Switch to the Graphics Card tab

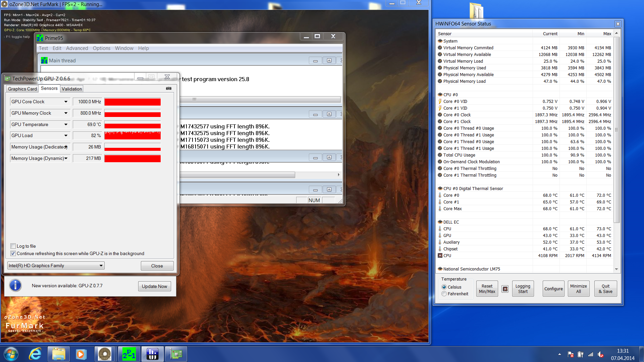(x=22, y=89)
